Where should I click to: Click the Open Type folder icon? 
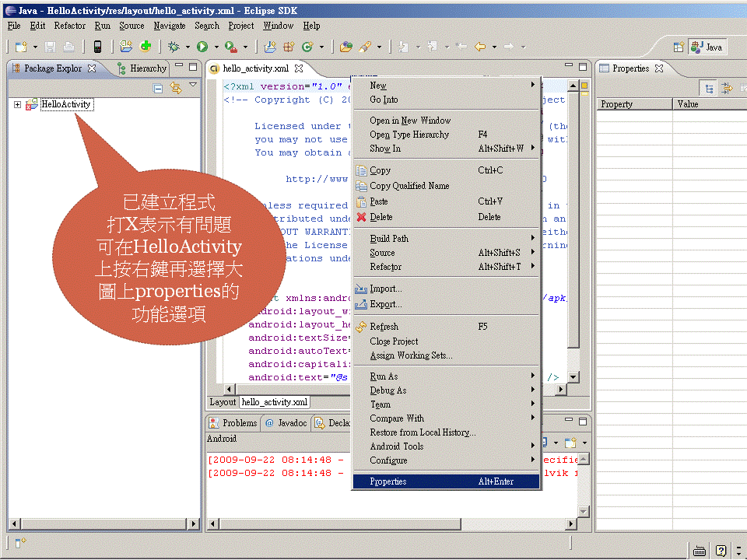[x=346, y=47]
